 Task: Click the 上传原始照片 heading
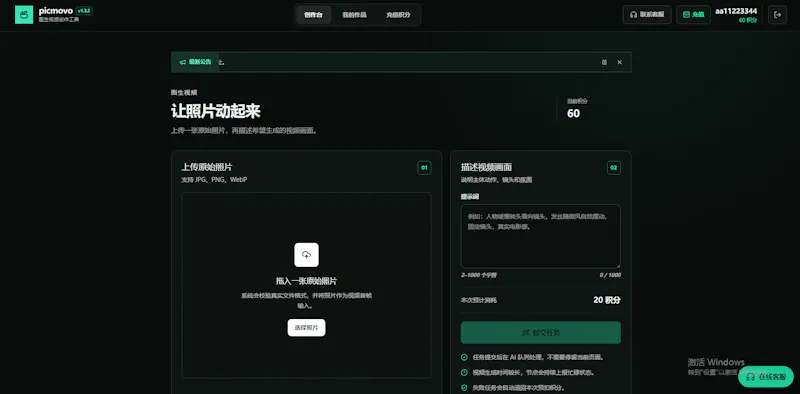tap(207, 167)
